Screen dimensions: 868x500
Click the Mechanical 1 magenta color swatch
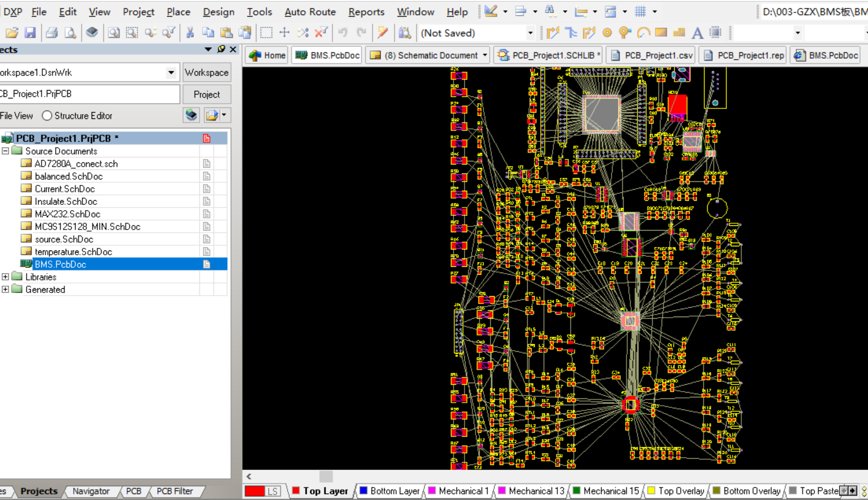point(432,491)
